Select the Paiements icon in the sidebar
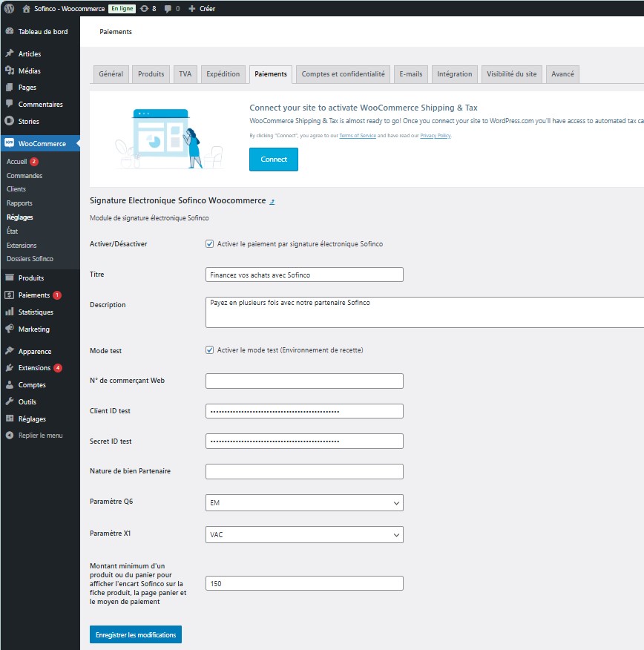The width and height of the screenshot is (644, 650). [x=10, y=295]
